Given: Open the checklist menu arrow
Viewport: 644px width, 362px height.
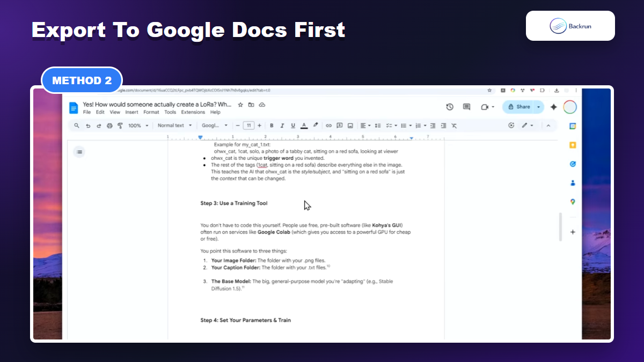Looking at the screenshot, I should [396, 125].
